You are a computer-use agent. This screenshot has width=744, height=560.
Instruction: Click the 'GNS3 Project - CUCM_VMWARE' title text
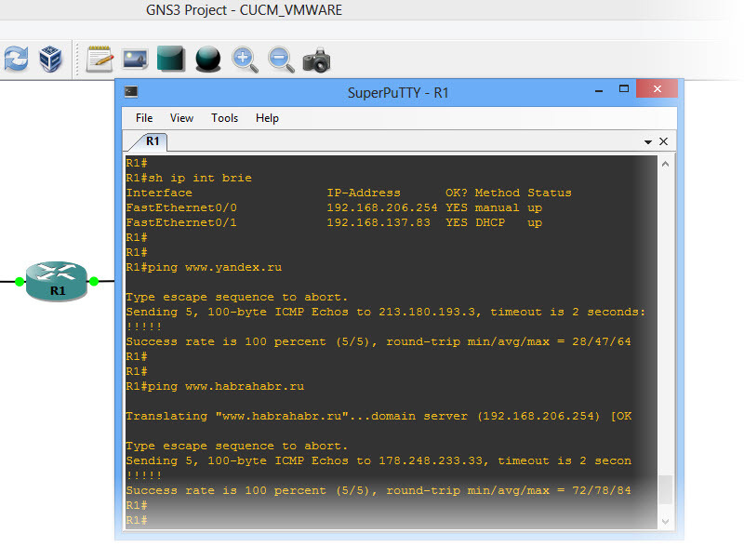[x=244, y=10]
